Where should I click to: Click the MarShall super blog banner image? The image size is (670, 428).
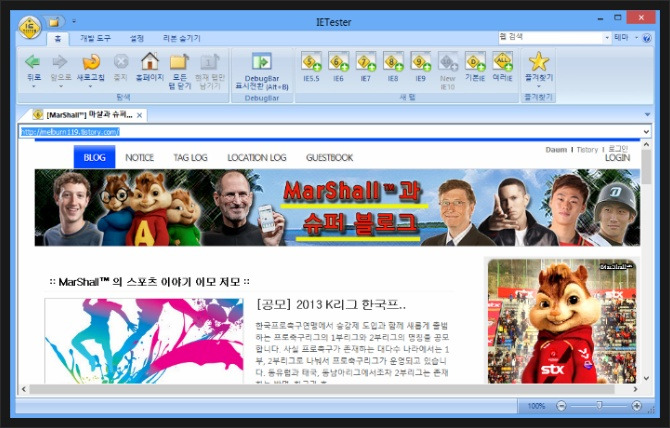337,208
